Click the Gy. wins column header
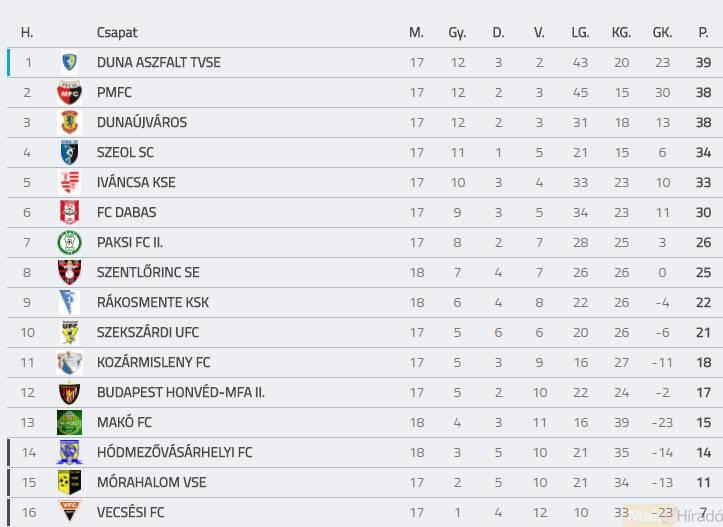The width and height of the screenshot is (723, 527). [x=457, y=32]
